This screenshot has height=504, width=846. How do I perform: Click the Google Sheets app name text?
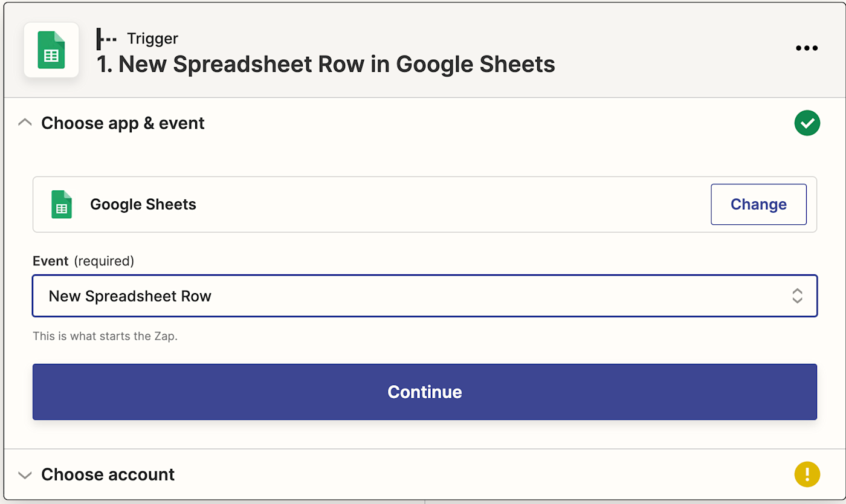click(143, 204)
